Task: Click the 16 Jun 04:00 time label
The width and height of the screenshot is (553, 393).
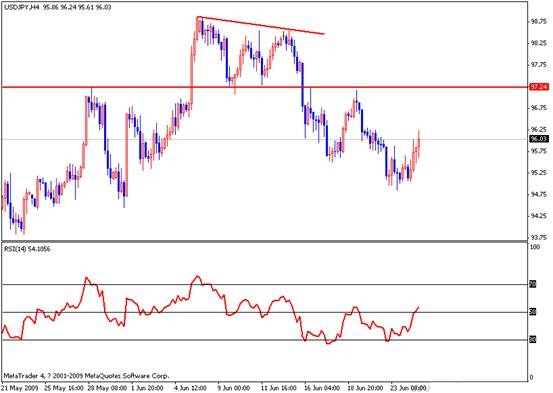Action: coord(322,388)
